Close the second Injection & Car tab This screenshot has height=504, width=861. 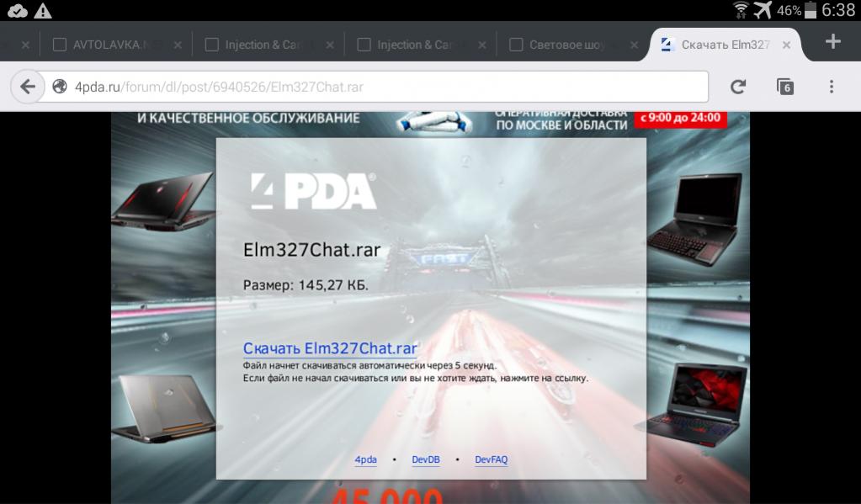tap(481, 45)
